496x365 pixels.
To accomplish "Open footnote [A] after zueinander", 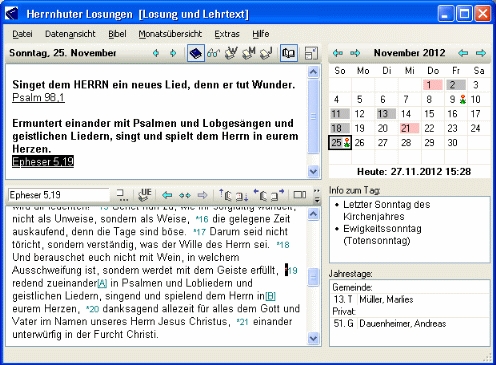I will pos(102,283).
